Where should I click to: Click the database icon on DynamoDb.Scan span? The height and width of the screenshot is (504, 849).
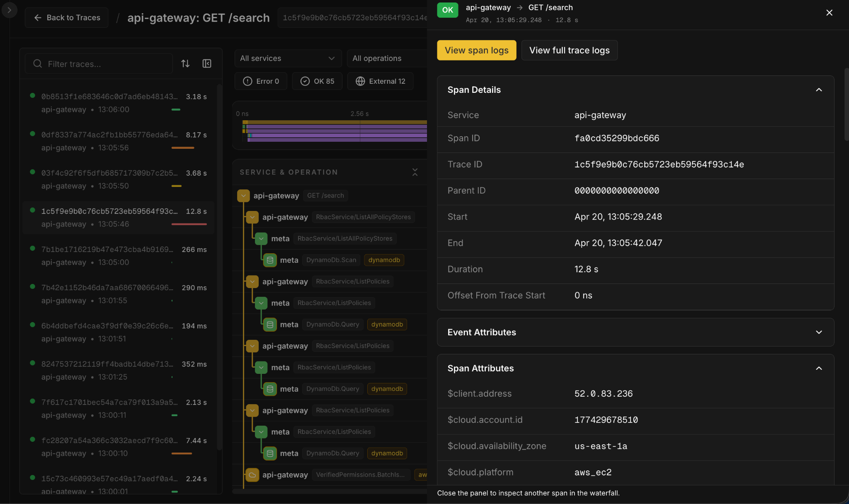coord(270,260)
